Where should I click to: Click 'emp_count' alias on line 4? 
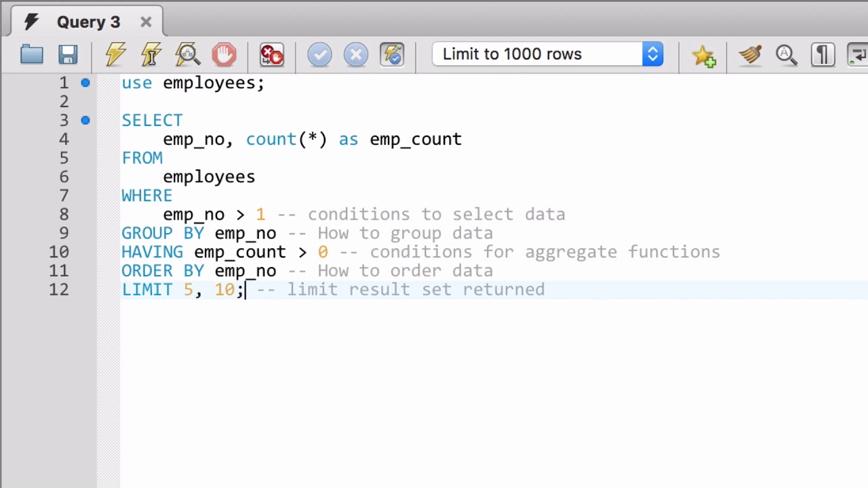(x=416, y=139)
